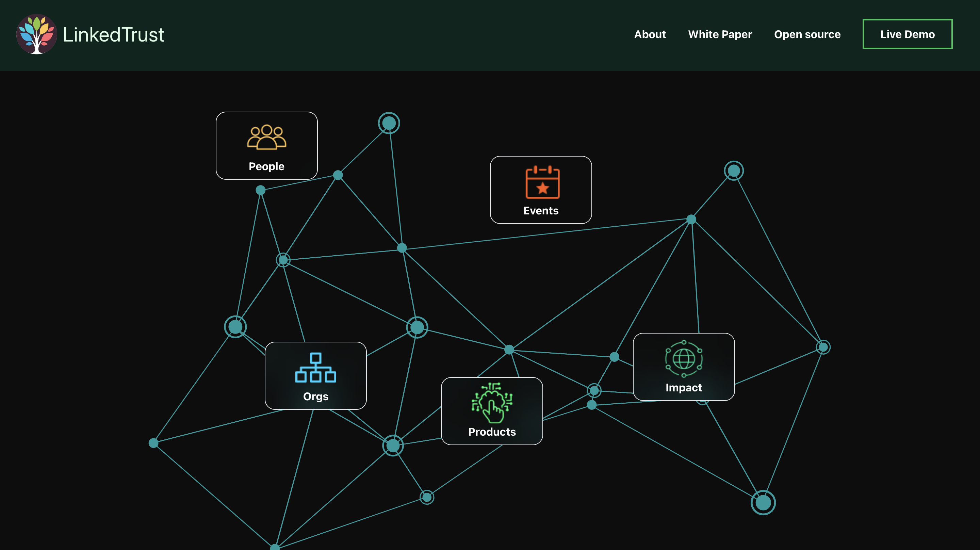Screen dimensions: 980x550
Task: Select the Impact card label
Action: point(683,387)
